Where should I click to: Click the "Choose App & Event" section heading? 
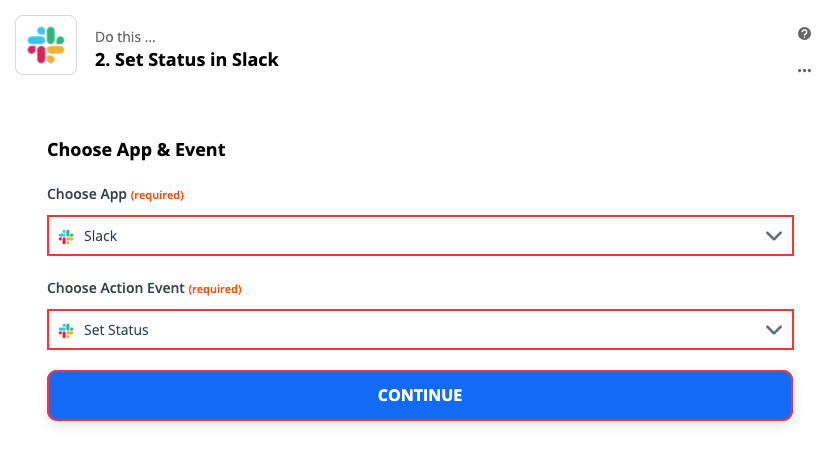136,150
